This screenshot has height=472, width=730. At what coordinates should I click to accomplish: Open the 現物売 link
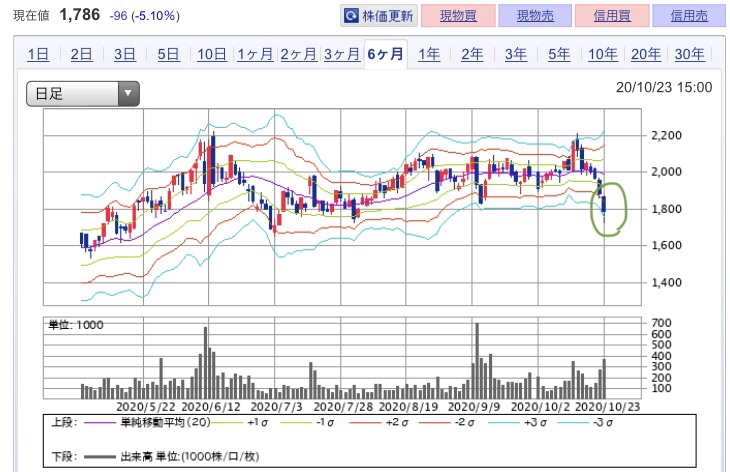(535, 16)
